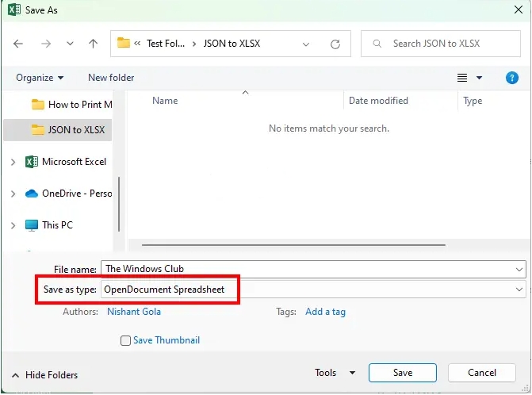Open address bar previous locations dropdown
532x395 pixels.
306,44
